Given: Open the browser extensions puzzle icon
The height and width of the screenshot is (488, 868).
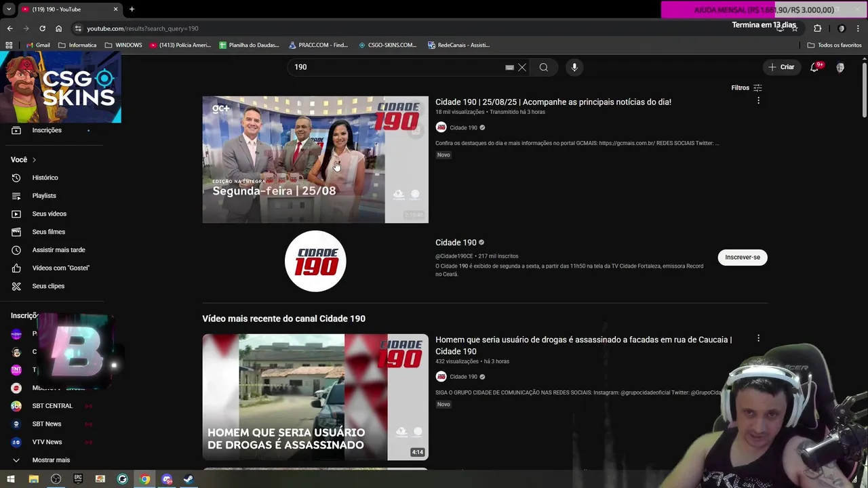Looking at the screenshot, I should (x=817, y=28).
